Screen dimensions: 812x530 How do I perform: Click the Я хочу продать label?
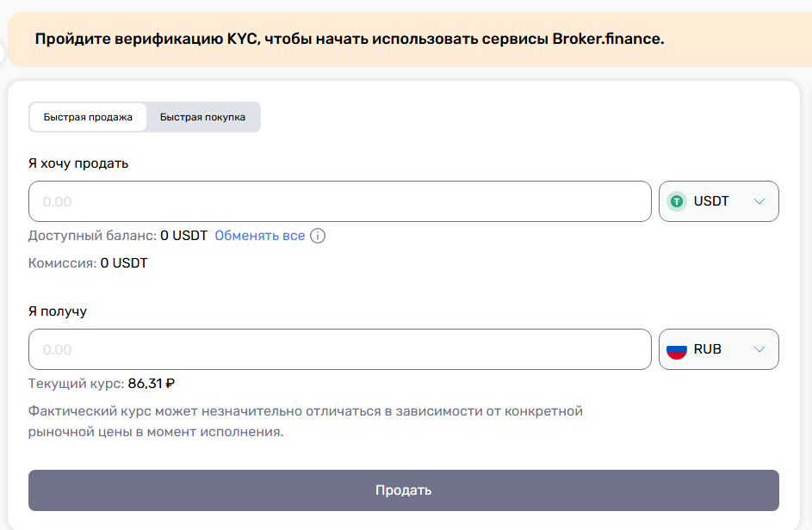tap(78, 163)
